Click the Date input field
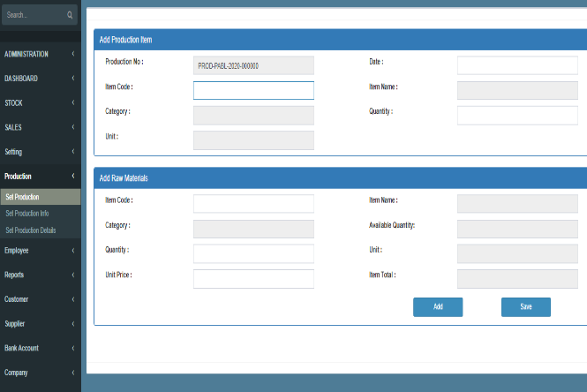587x392 pixels. pos(517,65)
